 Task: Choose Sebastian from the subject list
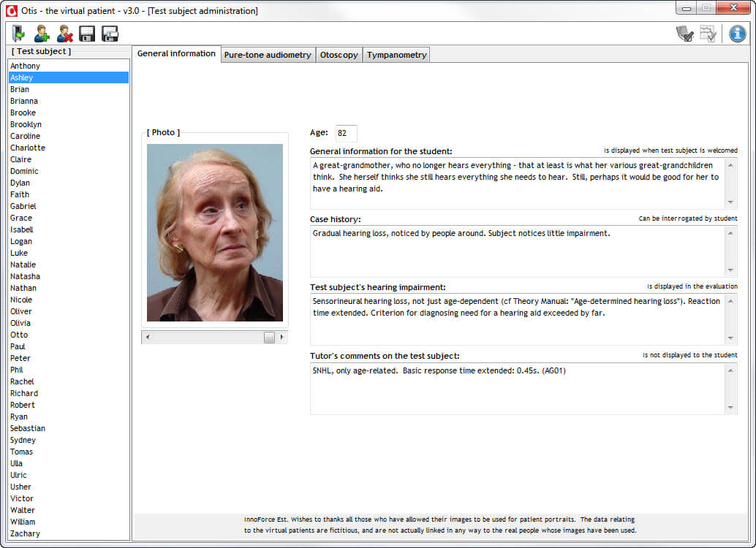(69, 428)
